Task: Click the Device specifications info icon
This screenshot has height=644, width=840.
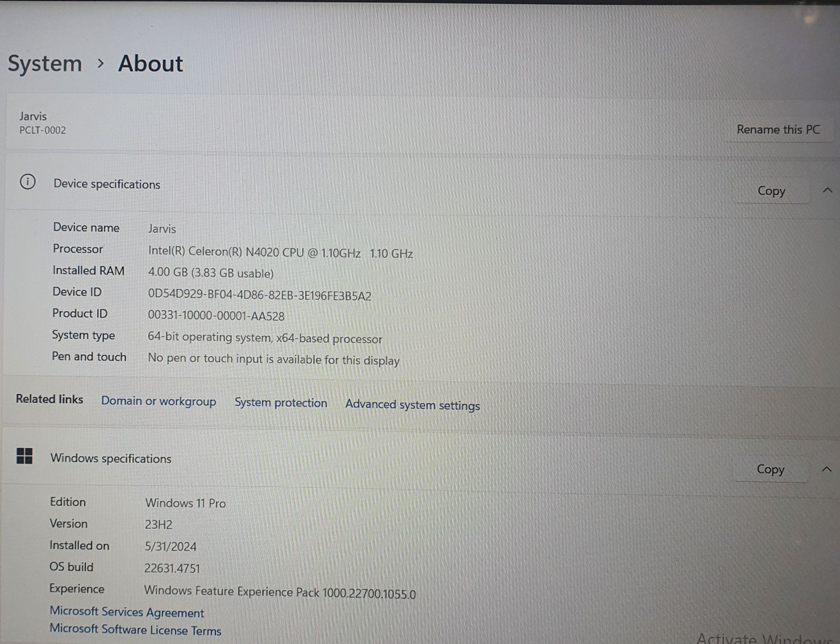Action: click(27, 182)
